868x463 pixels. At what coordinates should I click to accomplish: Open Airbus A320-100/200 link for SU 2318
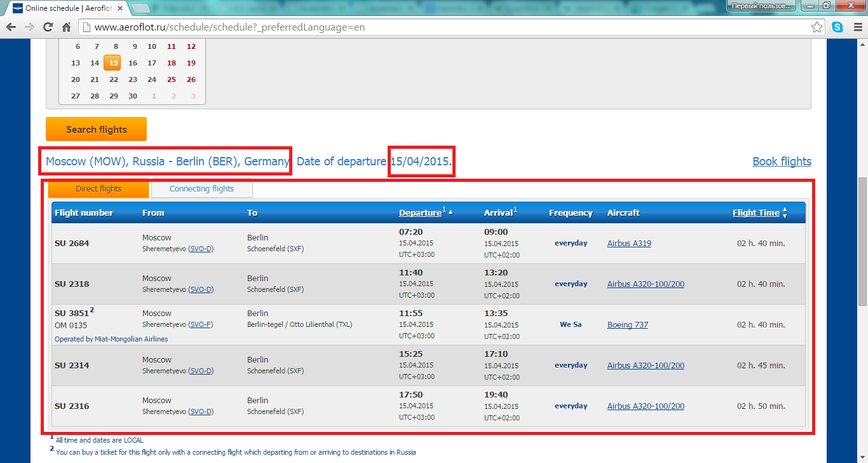(646, 284)
